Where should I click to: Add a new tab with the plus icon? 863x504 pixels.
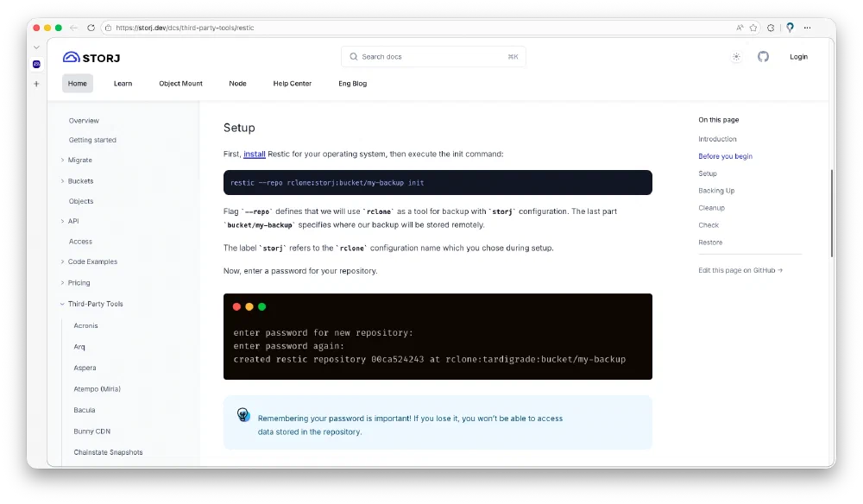click(36, 84)
